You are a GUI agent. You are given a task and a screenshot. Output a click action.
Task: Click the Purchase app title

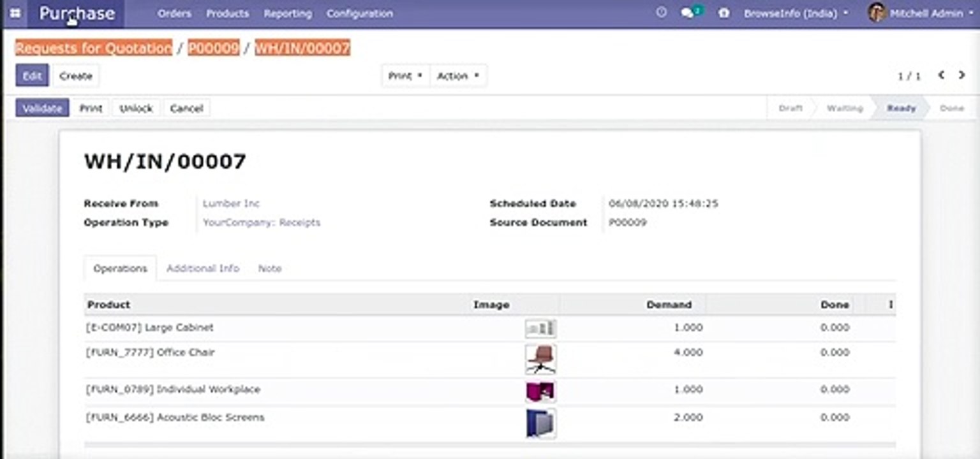[77, 13]
